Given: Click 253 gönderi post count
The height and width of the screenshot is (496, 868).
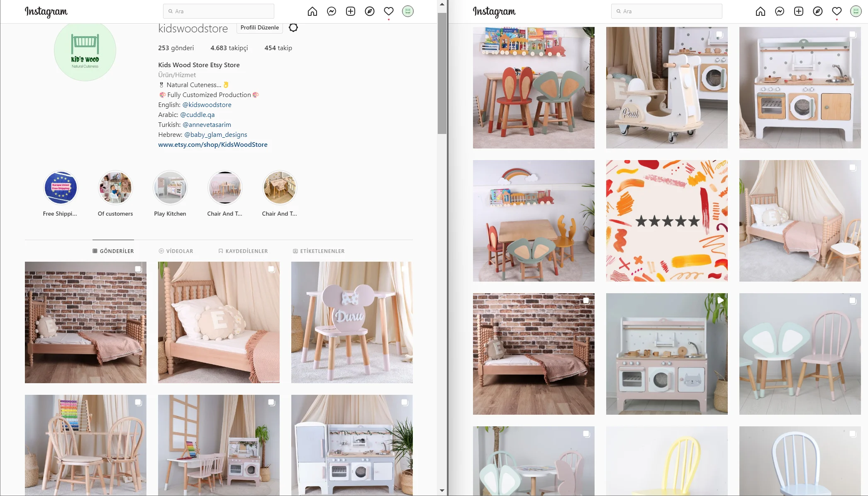Looking at the screenshot, I should 176,48.
